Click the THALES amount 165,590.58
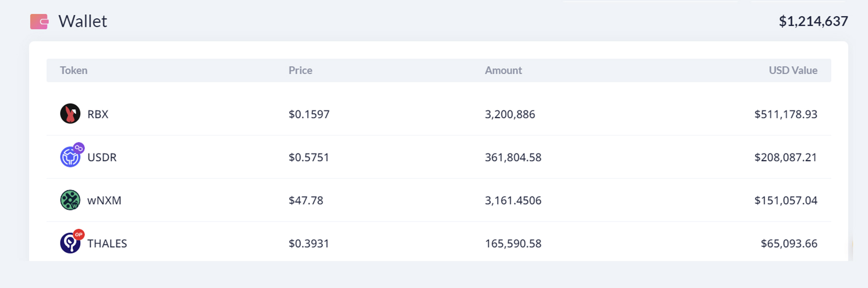The height and width of the screenshot is (288, 868). [x=513, y=244]
